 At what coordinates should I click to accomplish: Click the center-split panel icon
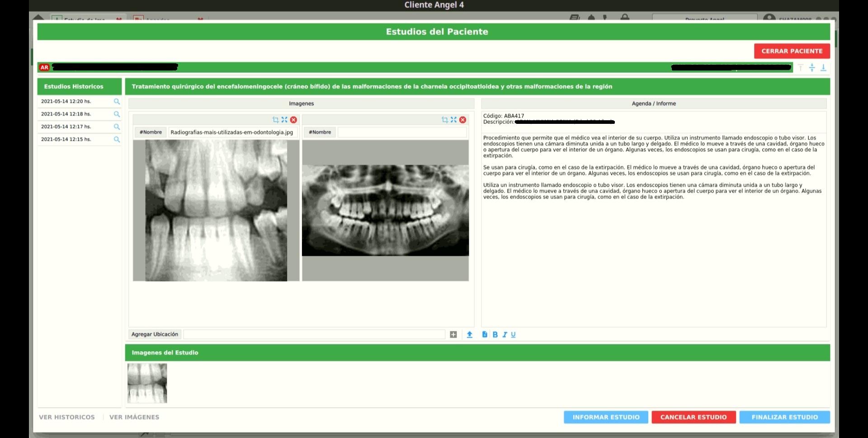click(812, 67)
